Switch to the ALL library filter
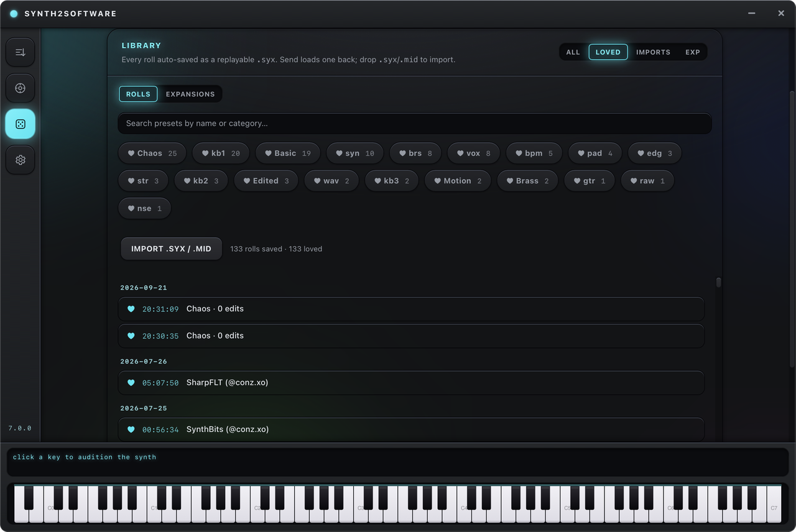The image size is (796, 532). [x=573, y=52]
